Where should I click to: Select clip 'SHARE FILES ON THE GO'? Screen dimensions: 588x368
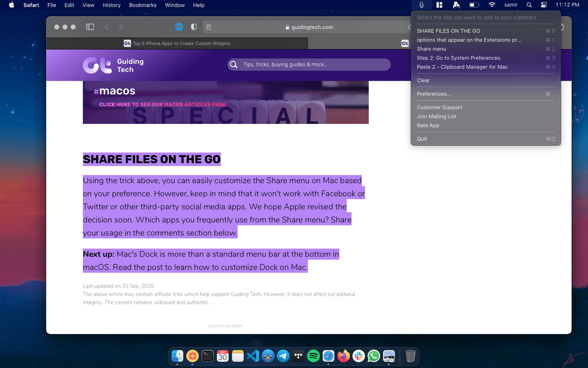click(486, 31)
